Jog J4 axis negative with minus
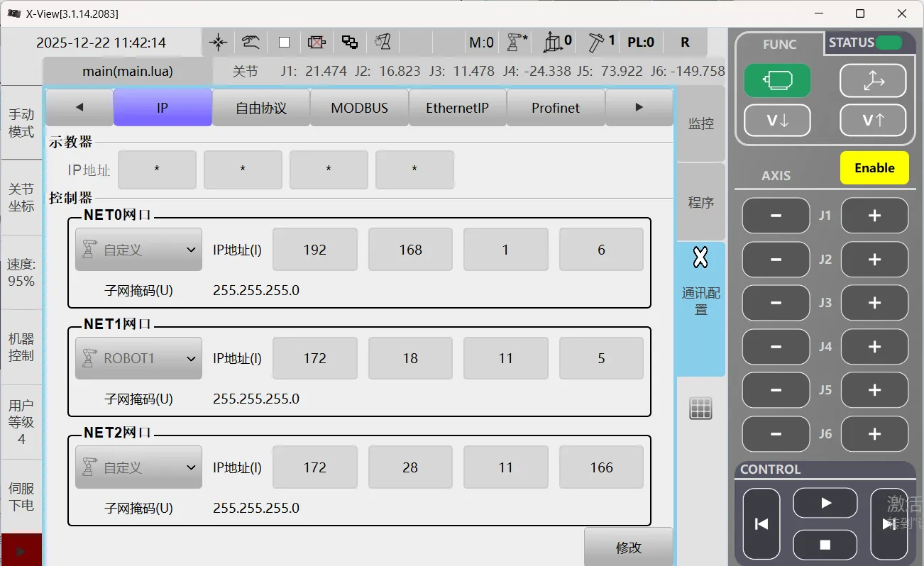 pos(776,347)
